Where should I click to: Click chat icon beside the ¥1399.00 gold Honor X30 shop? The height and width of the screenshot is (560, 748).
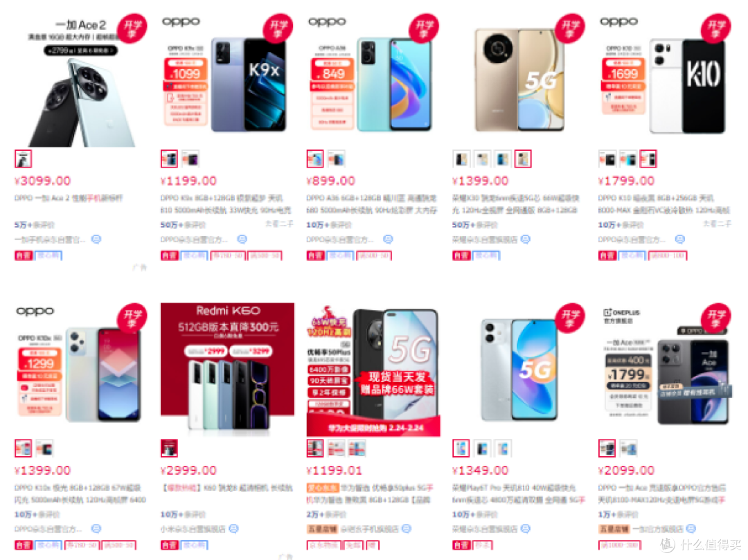click(x=525, y=240)
